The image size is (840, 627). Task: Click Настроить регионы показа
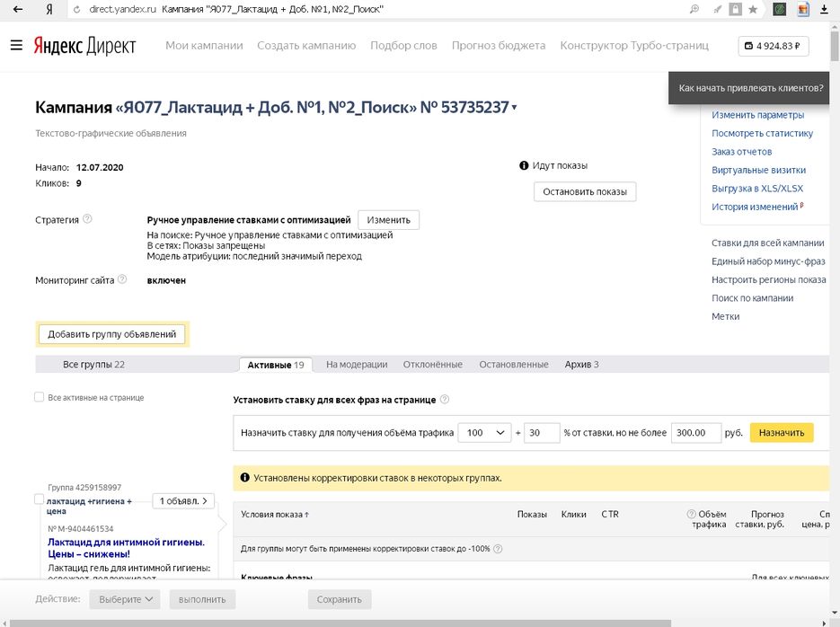(x=769, y=279)
